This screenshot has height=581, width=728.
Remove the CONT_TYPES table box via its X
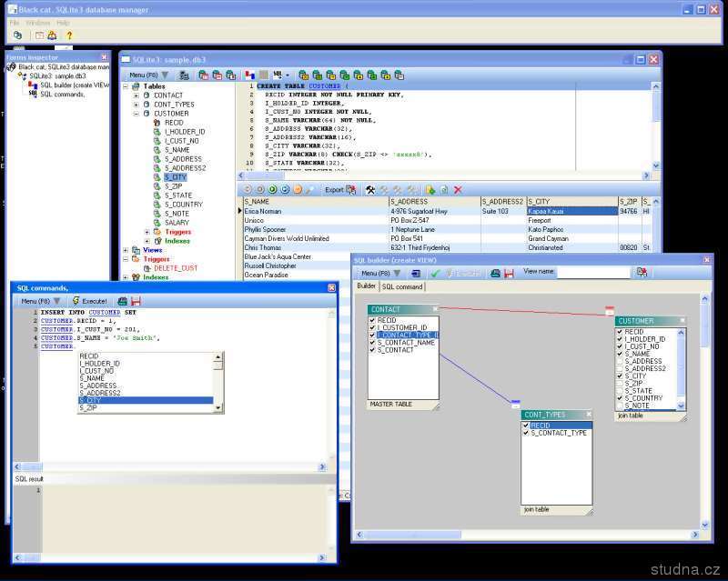[x=588, y=414]
